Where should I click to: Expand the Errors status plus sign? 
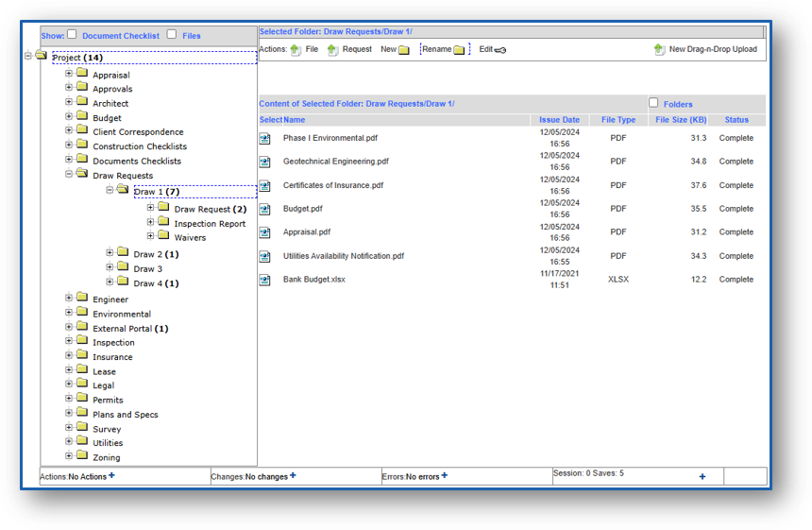(x=445, y=476)
